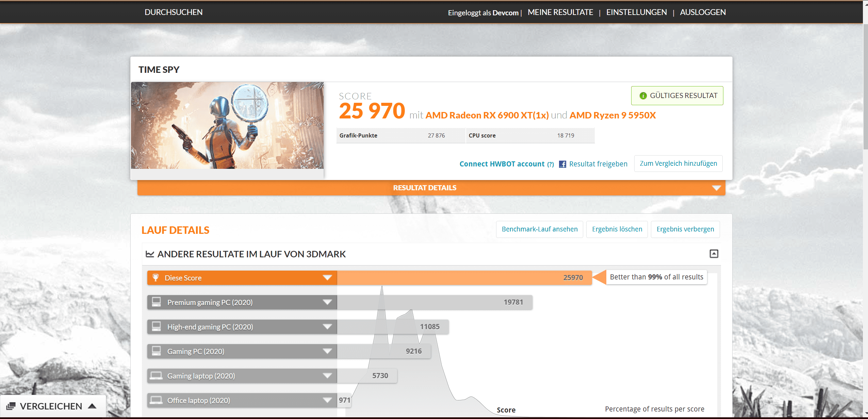868x419 pixels.
Task: Click the Gaming PC 9216 bar
Action: click(384, 351)
